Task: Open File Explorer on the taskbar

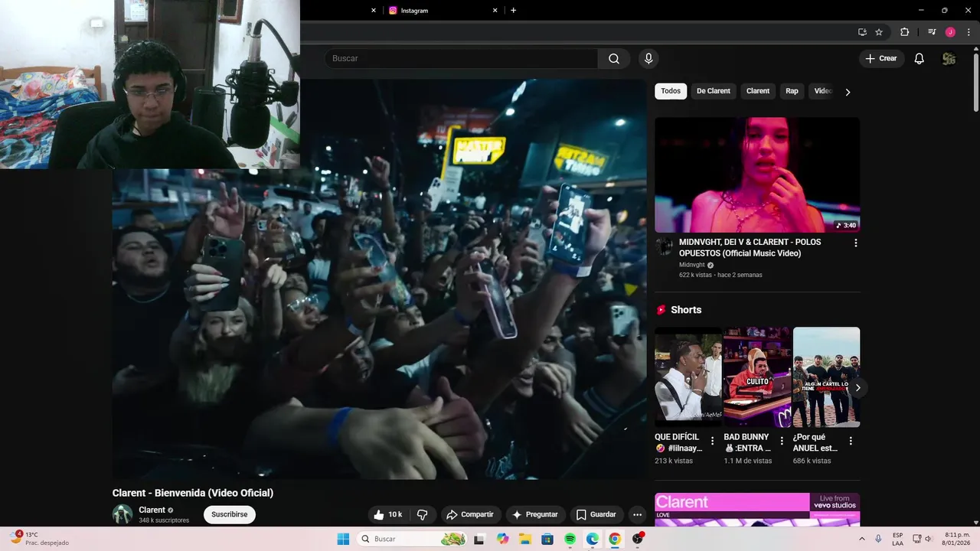Action: (x=525, y=539)
